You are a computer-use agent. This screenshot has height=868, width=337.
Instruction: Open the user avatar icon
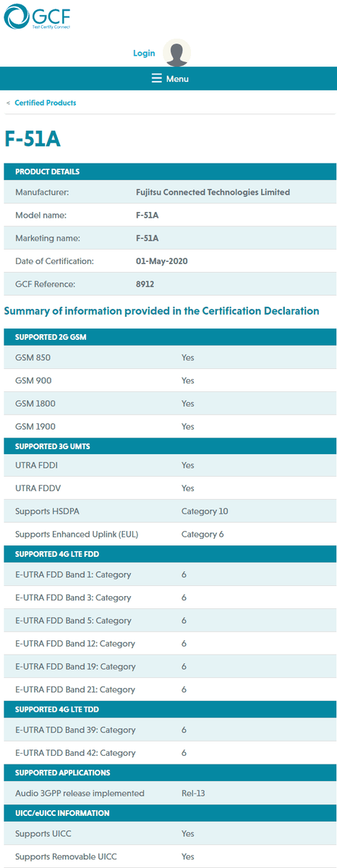point(177,53)
